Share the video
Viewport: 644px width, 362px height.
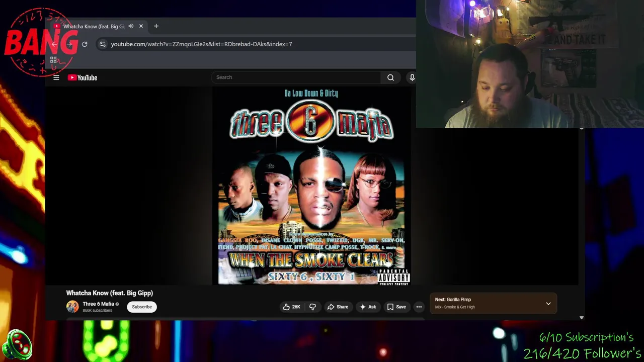(338, 307)
